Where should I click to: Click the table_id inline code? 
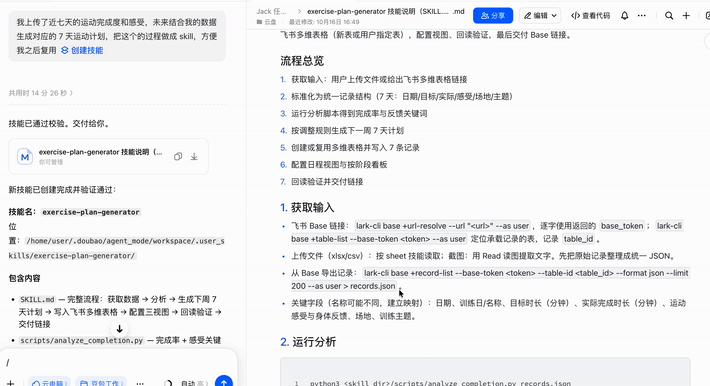[579, 239]
